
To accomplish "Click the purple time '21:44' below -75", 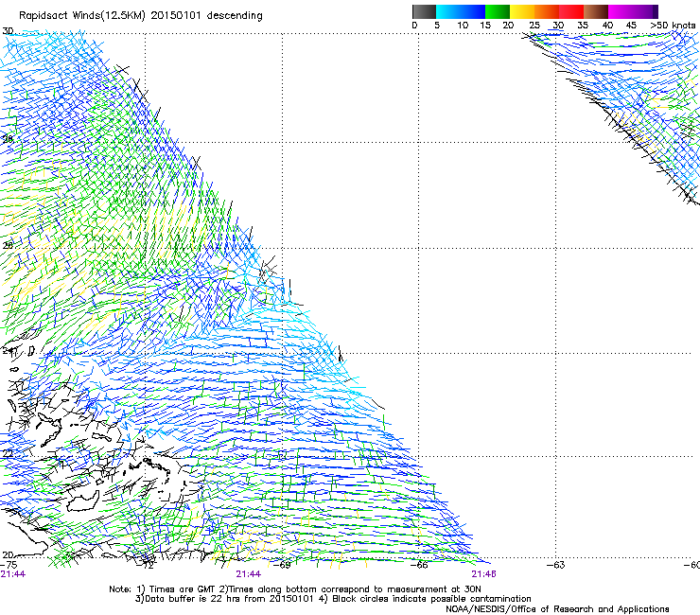I will pyautogui.click(x=13, y=574).
